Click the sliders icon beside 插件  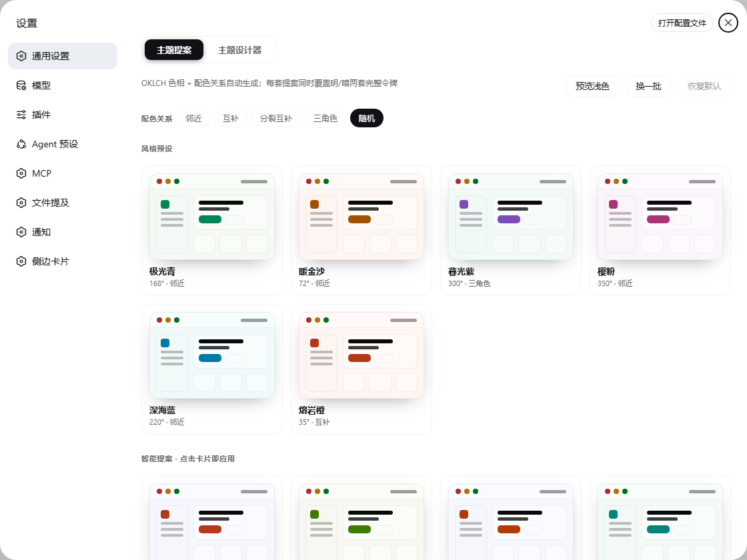[21, 115]
